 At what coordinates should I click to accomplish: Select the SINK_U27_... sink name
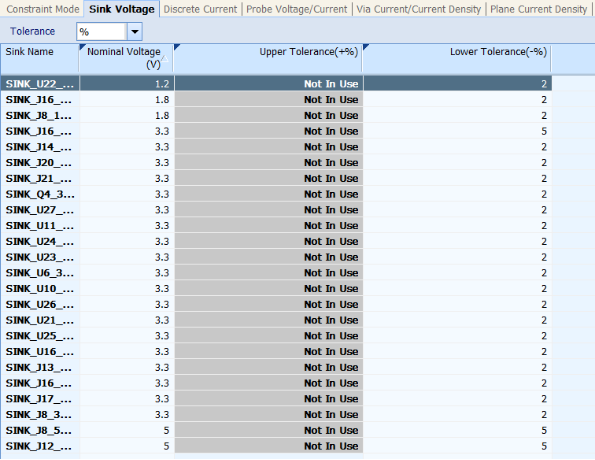tap(40, 210)
